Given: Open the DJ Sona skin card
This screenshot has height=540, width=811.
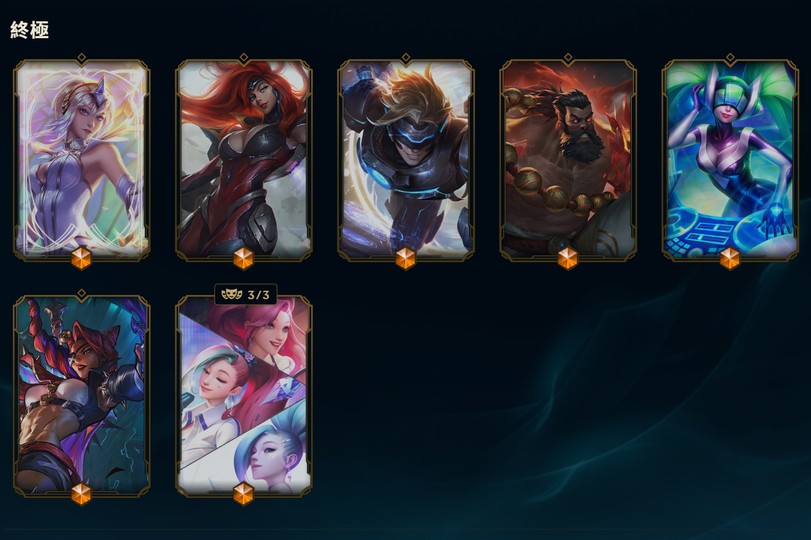Looking at the screenshot, I should [x=730, y=160].
